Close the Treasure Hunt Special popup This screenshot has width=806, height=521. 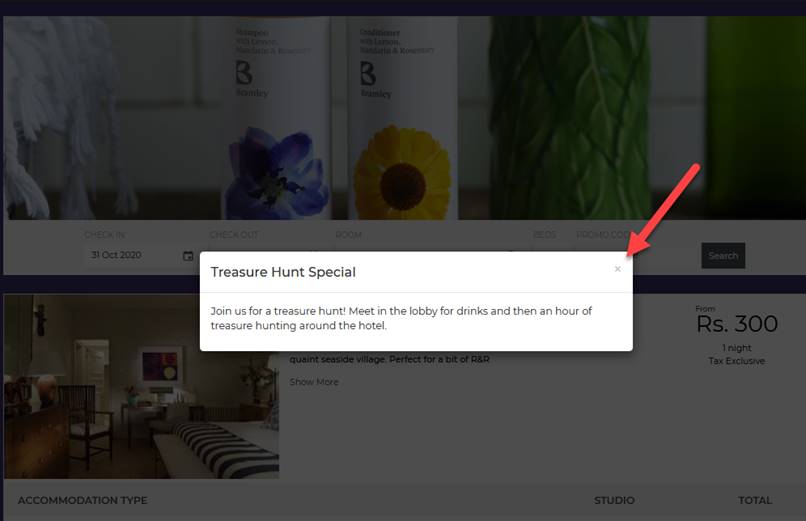tap(617, 269)
